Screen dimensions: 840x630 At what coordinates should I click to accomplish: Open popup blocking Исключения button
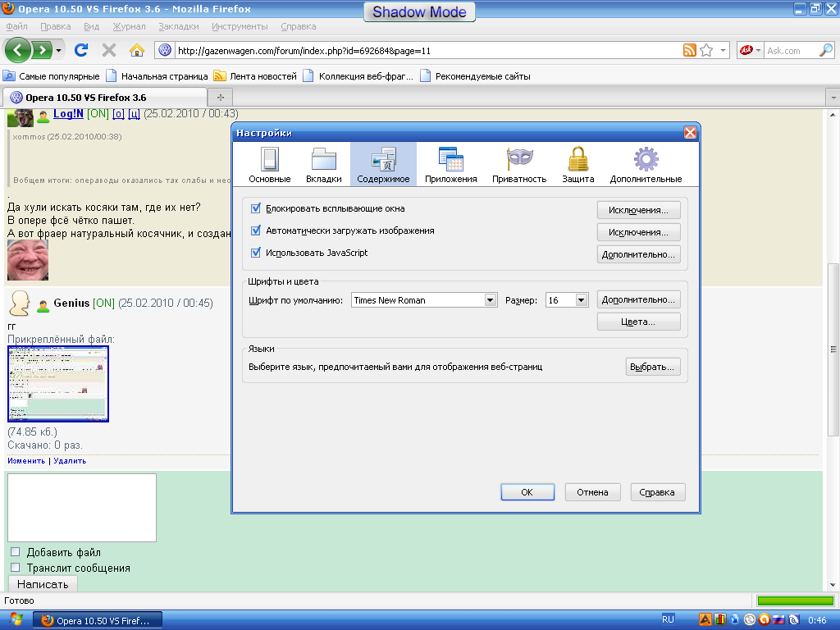638,210
